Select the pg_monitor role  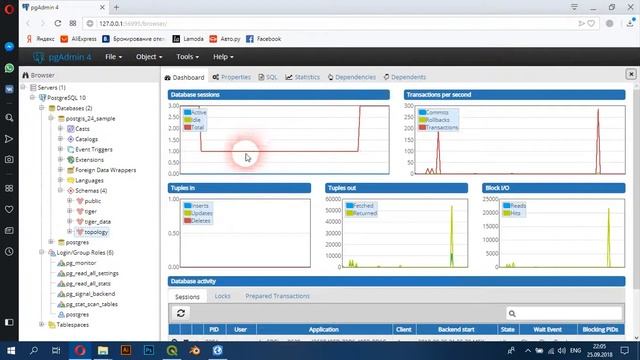pos(81,263)
